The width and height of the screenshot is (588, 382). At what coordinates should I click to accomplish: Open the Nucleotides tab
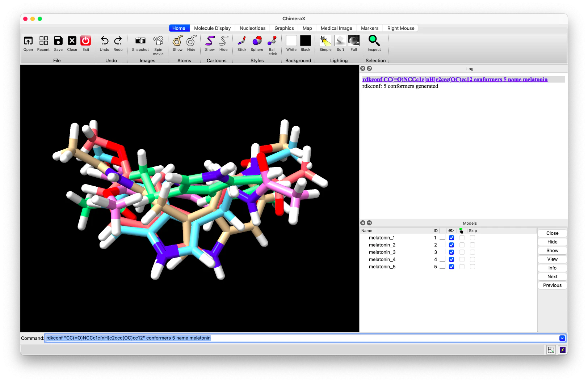click(253, 28)
